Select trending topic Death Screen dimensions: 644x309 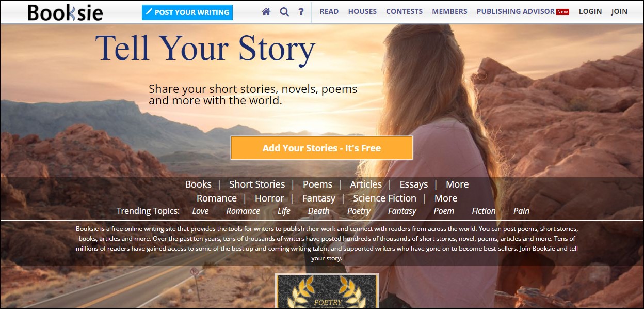pyautogui.click(x=319, y=211)
